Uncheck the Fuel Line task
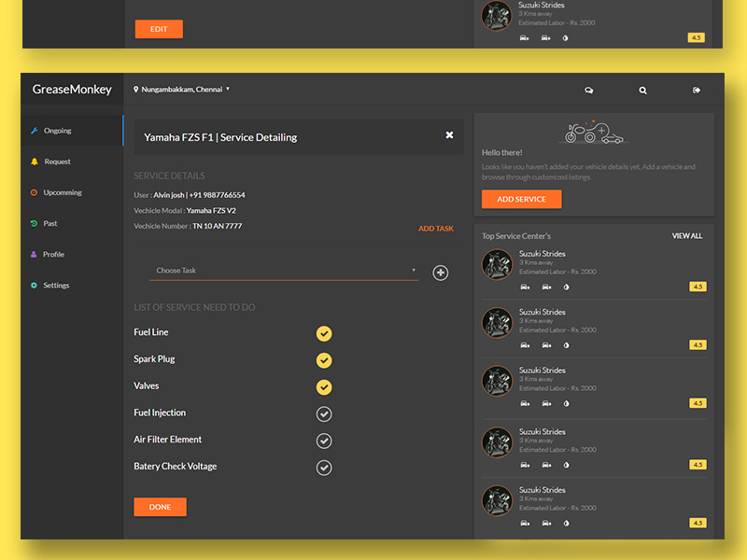747x560 pixels. click(x=324, y=333)
